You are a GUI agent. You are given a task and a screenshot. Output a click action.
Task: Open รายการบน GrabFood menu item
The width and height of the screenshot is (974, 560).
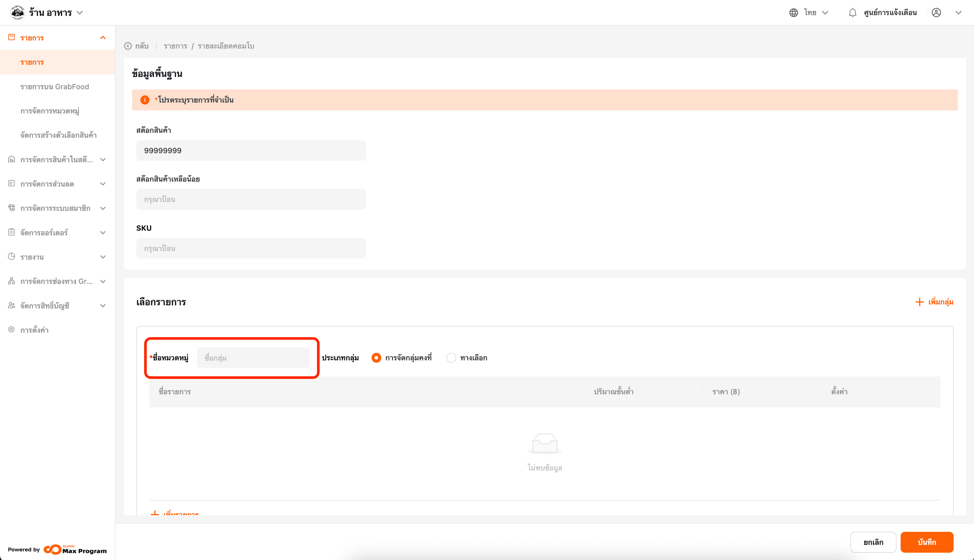pos(55,87)
